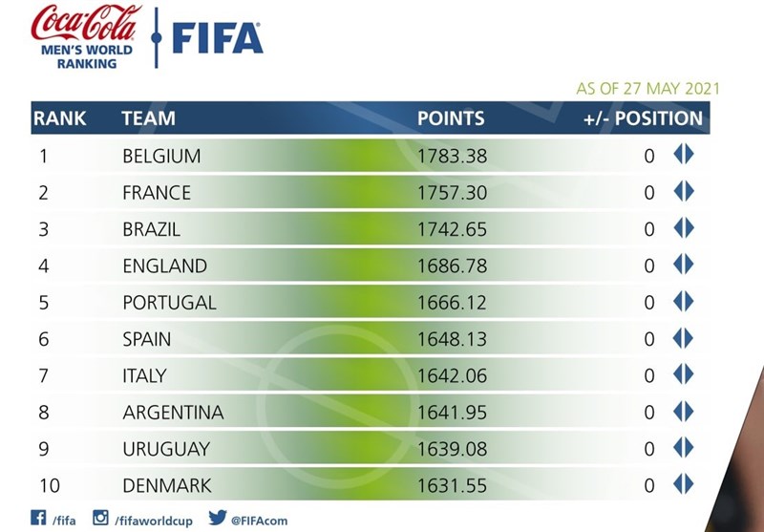764x532 pixels.
Task: Click the Twitter bird icon
Action: (216, 519)
